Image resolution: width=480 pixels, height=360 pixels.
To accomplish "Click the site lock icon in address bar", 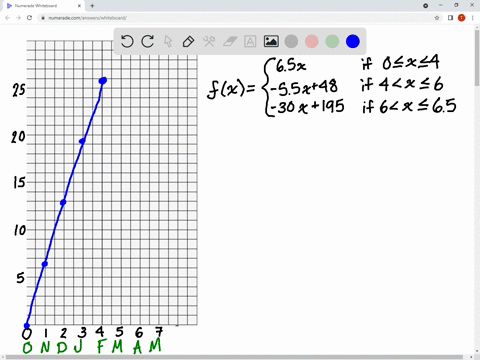I will [43, 18].
